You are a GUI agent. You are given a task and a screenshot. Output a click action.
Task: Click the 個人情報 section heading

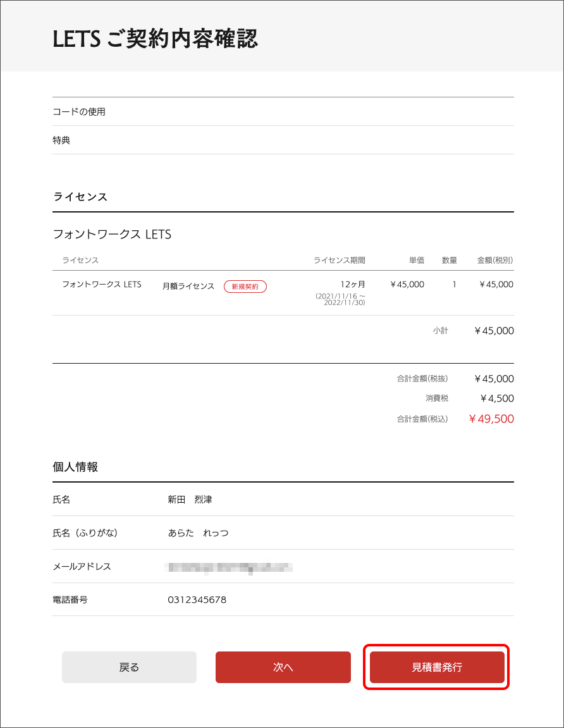point(75,467)
